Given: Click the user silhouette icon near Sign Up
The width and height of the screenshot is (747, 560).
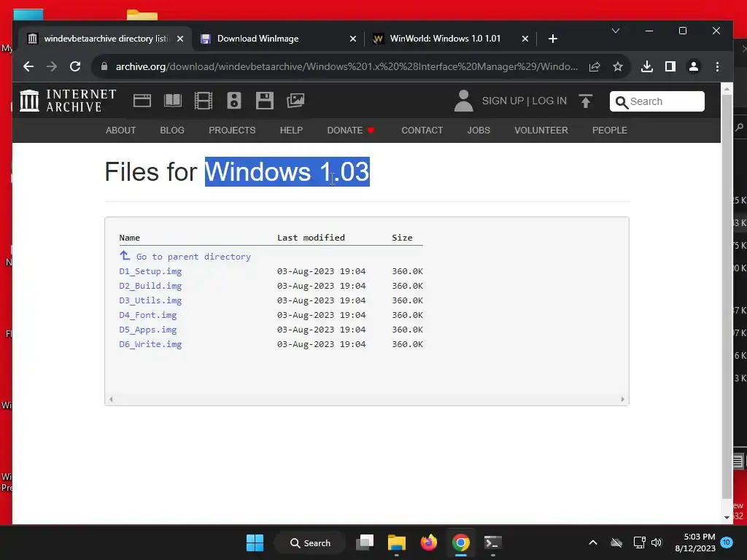Looking at the screenshot, I should 463,101.
